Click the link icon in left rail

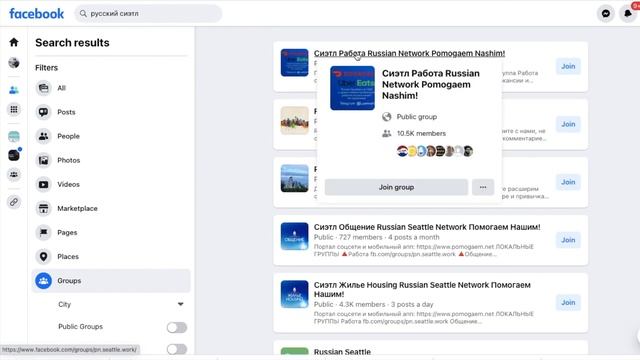pos(14,202)
